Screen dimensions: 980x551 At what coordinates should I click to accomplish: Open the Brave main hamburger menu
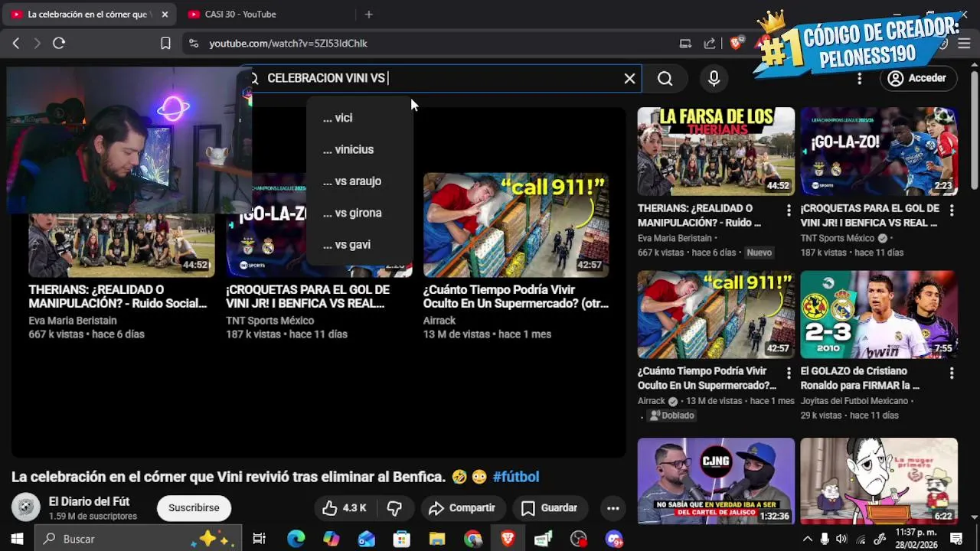[965, 44]
